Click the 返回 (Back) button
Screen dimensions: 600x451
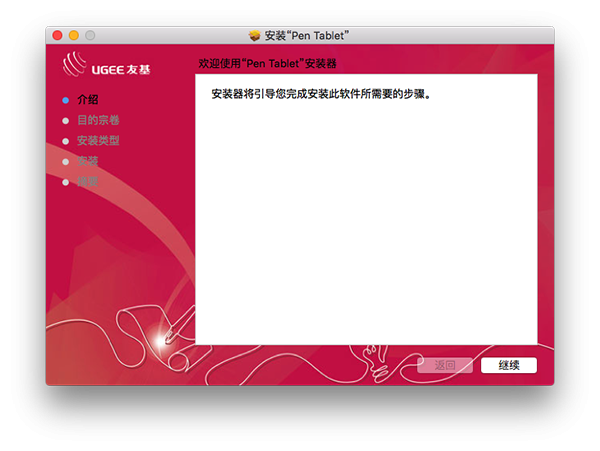point(445,365)
